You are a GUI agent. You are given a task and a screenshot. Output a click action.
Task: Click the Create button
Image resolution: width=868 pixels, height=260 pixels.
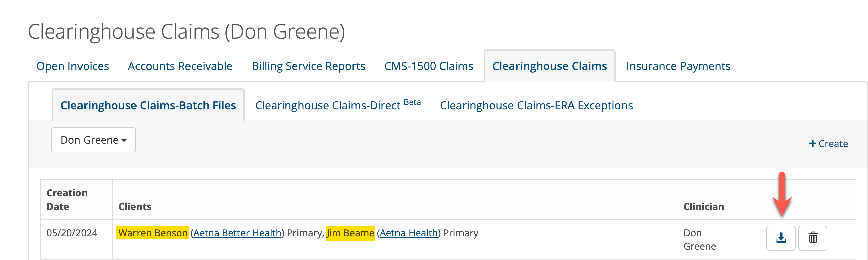pyautogui.click(x=828, y=144)
